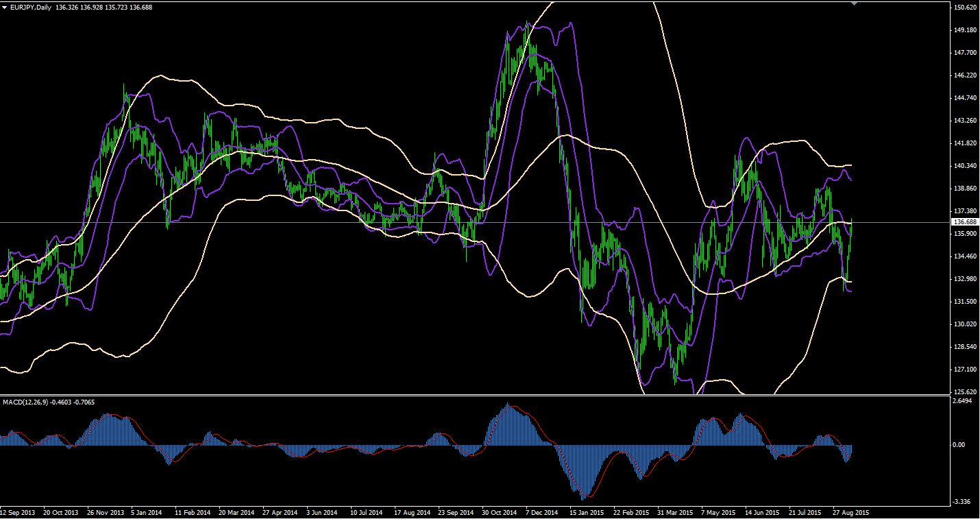The image size is (980, 519).
Task: Click the MACD scale value 2.6494
Action: click(x=964, y=401)
